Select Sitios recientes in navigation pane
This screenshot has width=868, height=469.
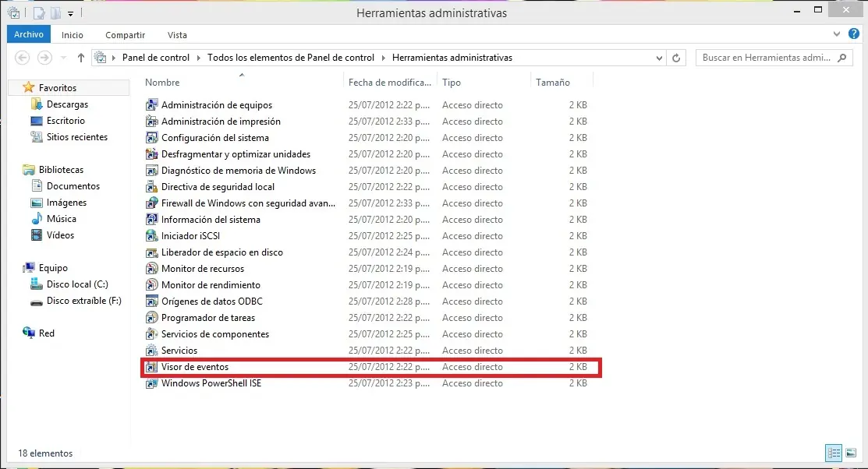[77, 137]
